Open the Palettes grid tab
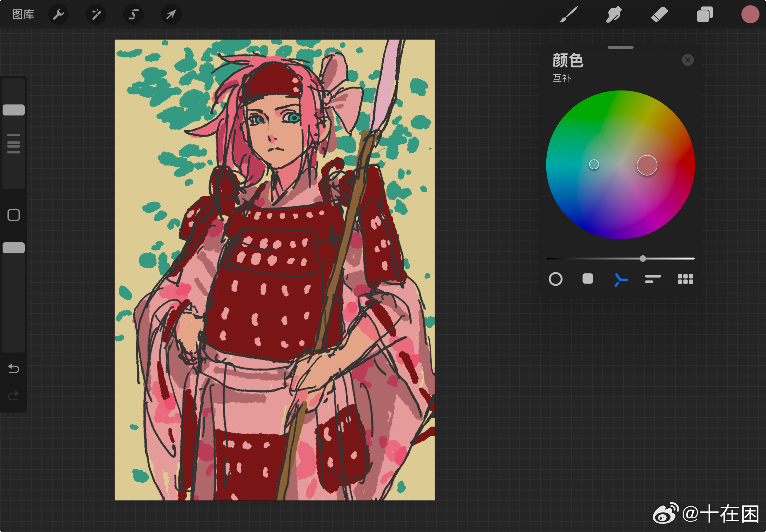The height and width of the screenshot is (532, 766). tap(685, 279)
